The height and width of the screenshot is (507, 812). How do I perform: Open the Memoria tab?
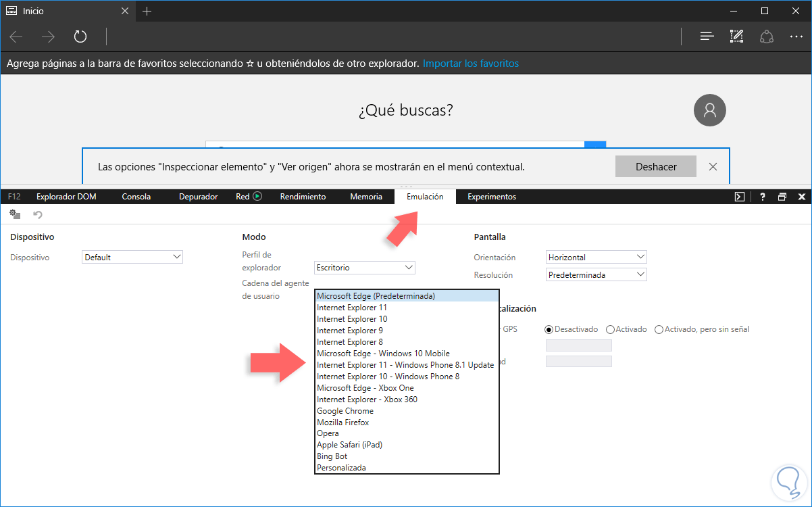[x=366, y=197]
